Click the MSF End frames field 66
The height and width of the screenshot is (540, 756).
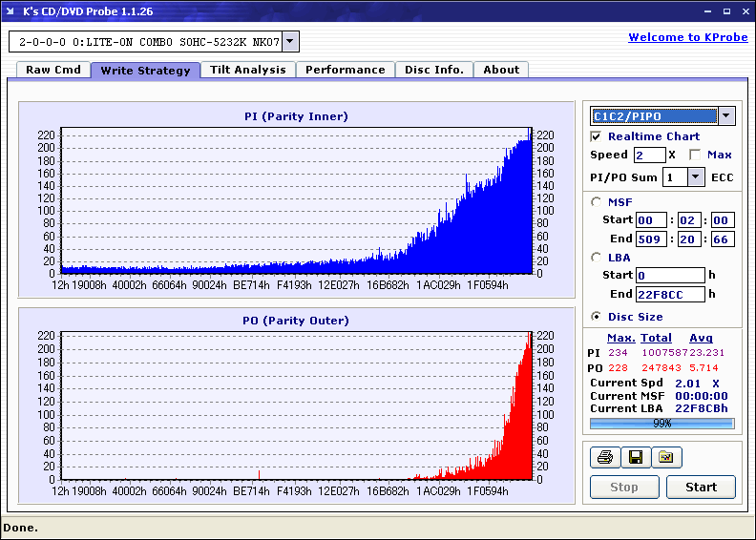tap(723, 239)
